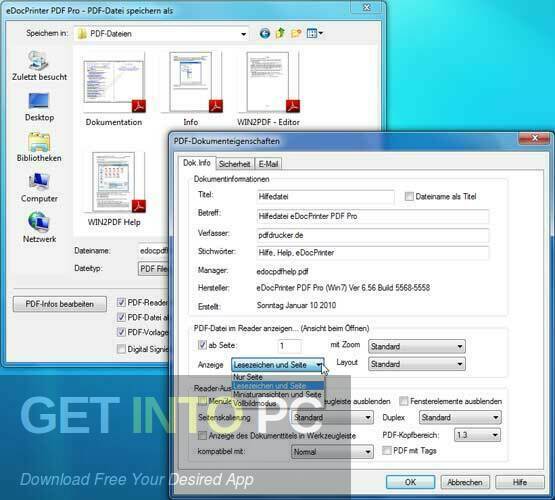Click the PDF-Infos bearbeiten button
The image size is (555, 500).
click(59, 304)
